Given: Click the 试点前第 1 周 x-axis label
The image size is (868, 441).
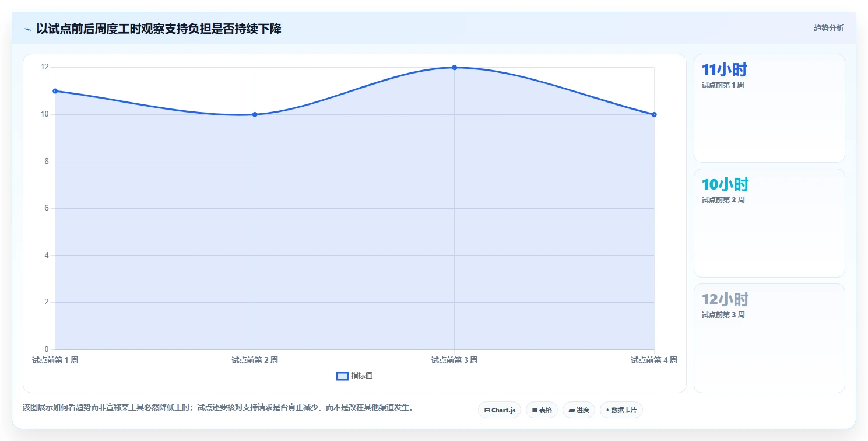Looking at the screenshot, I should coord(55,360).
